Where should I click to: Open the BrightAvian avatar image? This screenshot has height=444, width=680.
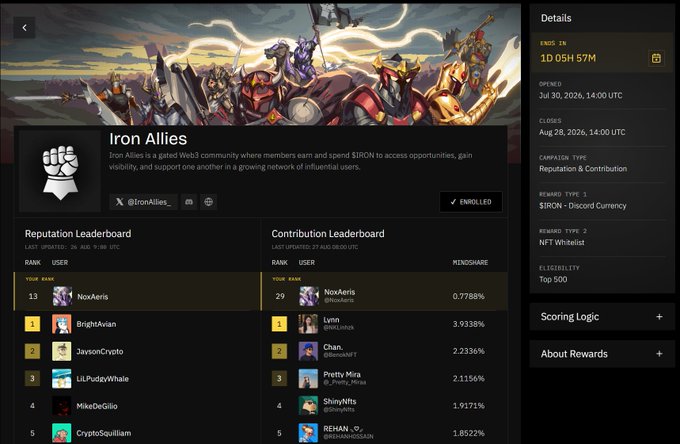[x=62, y=324]
